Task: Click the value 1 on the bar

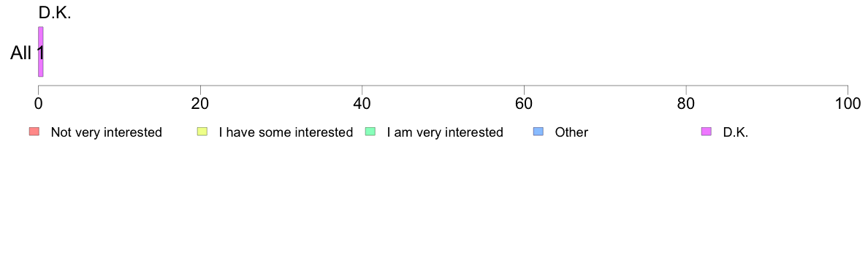Action: (x=40, y=53)
